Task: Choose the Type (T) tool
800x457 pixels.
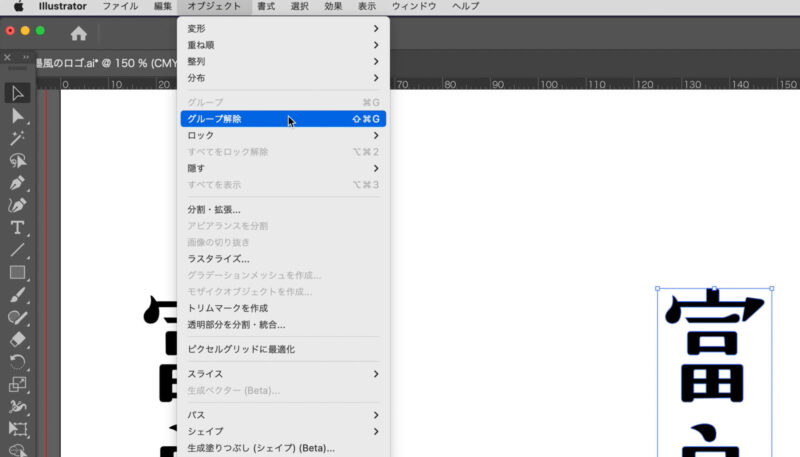Action: pos(17,227)
